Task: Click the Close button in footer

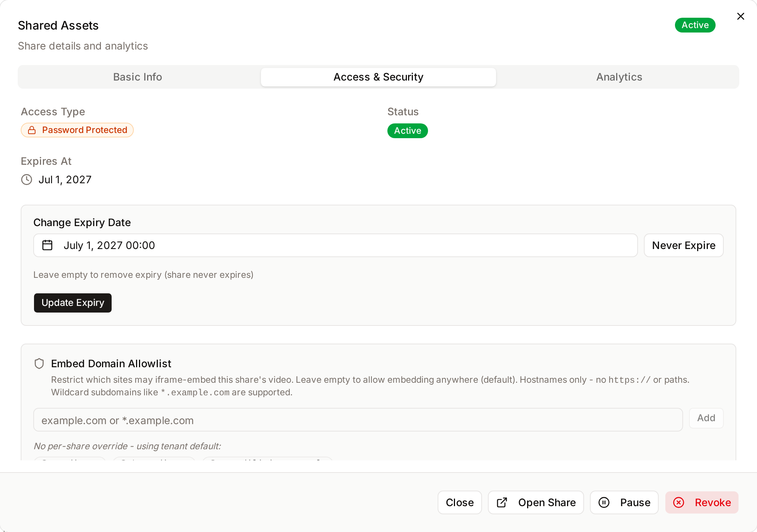Action: click(459, 502)
